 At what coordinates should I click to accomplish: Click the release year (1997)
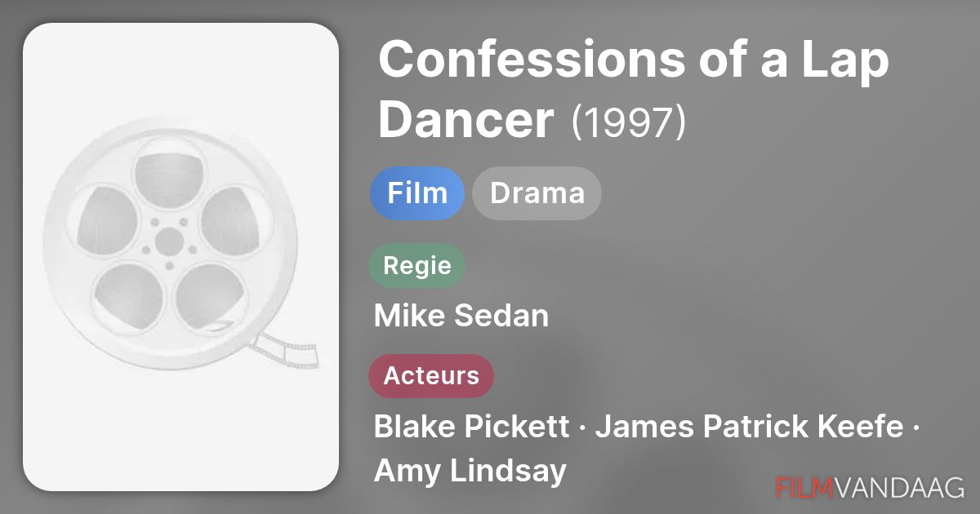(x=628, y=122)
